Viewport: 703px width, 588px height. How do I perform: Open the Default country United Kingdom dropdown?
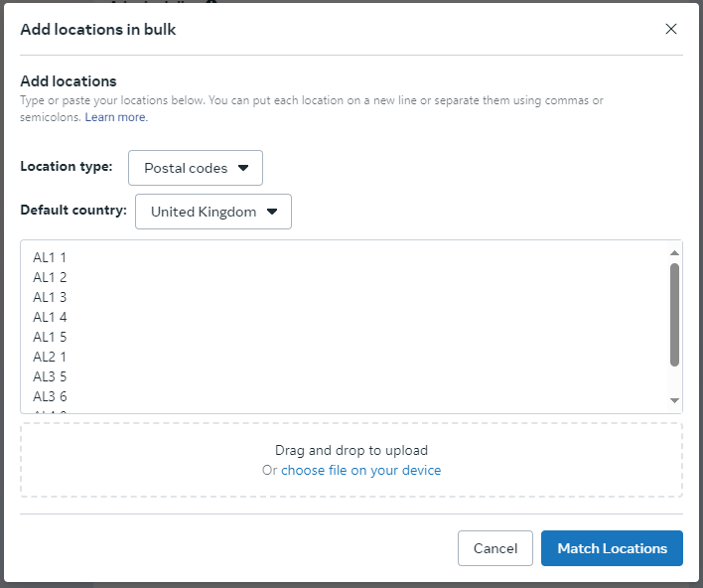click(213, 212)
